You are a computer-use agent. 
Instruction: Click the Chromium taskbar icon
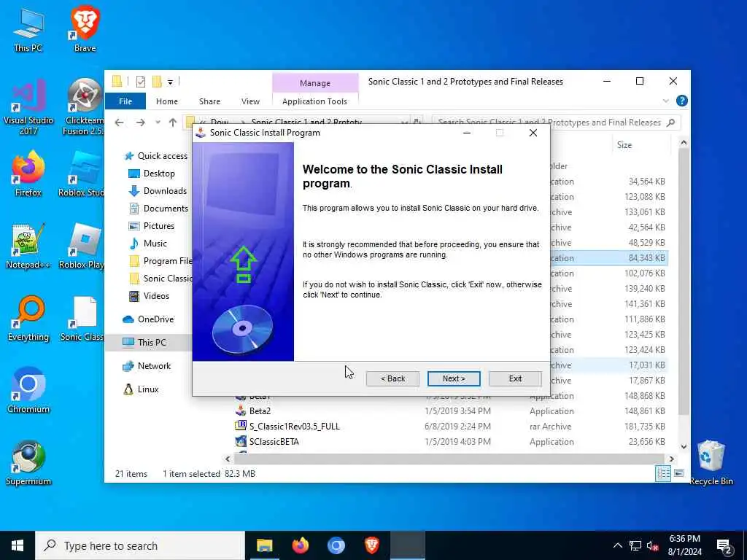pos(336,545)
